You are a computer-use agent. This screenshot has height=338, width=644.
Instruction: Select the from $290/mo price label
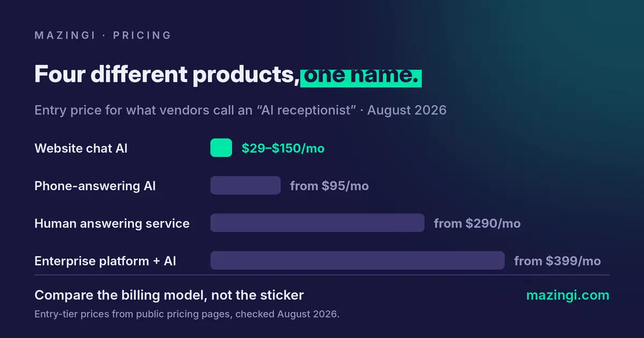click(x=477, y=224)
